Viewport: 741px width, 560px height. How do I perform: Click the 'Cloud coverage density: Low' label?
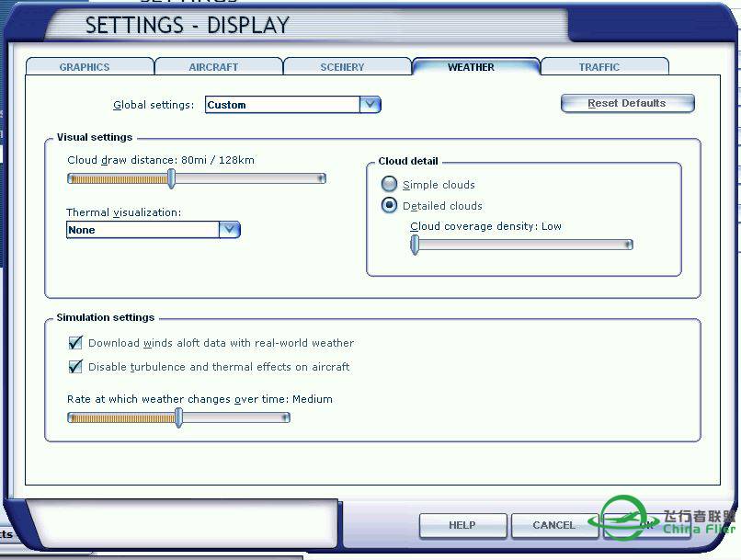485,226
